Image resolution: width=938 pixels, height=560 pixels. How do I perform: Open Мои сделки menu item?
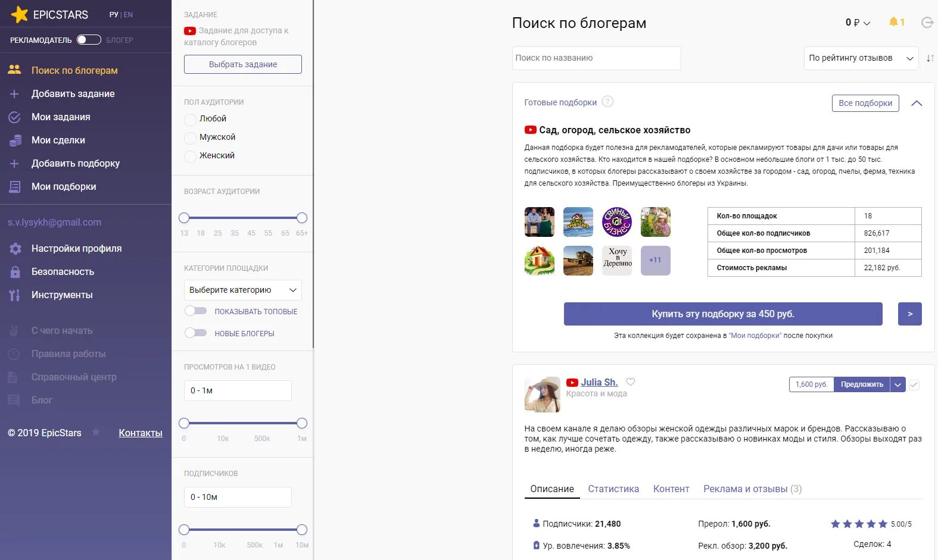[x=58, y=140]
